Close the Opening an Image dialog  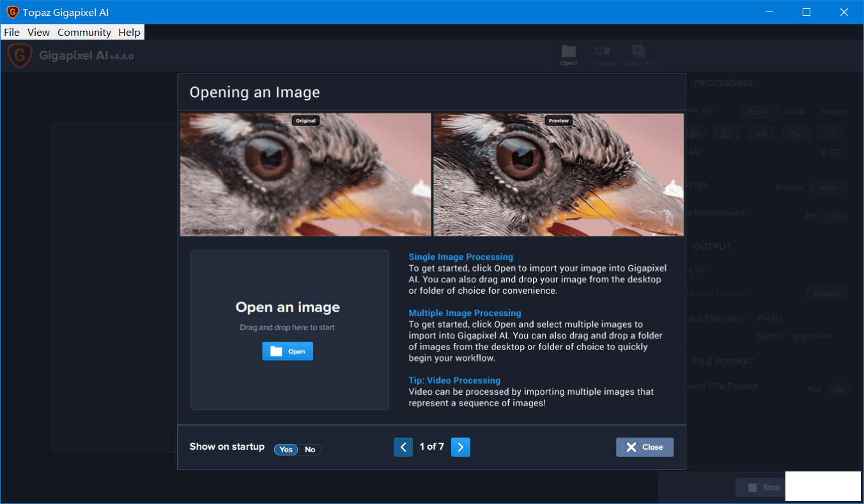pyautogui.click(x=645, y=447)
